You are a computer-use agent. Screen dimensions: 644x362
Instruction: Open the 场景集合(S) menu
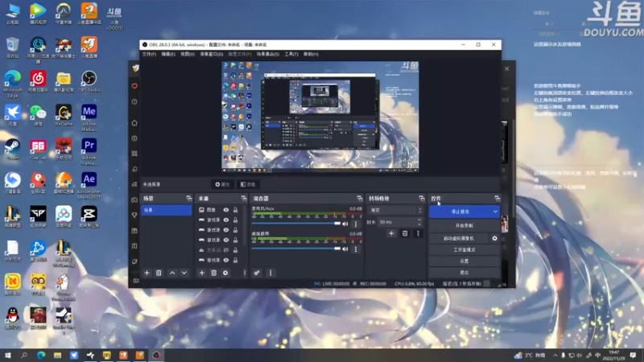pyautogui.click(x=268, y=54)
